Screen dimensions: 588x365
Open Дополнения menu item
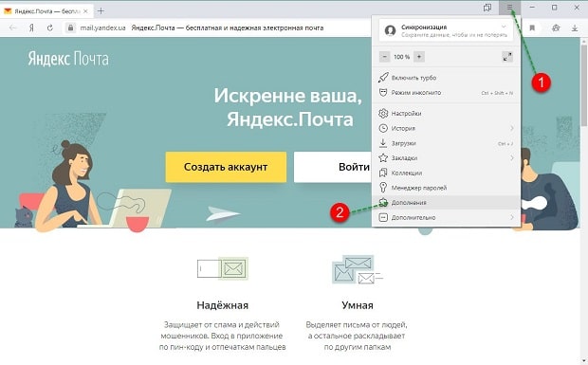tap(446, 202)
